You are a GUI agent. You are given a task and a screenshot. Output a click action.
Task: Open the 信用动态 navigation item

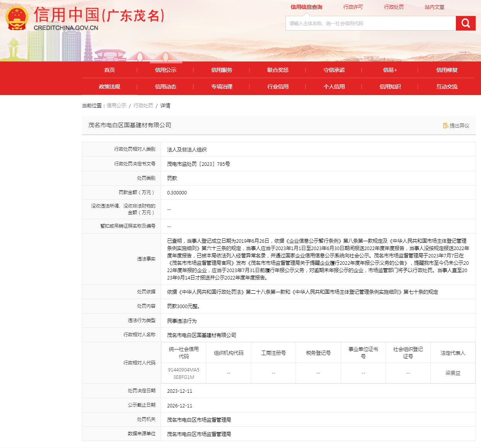point(165,87)
